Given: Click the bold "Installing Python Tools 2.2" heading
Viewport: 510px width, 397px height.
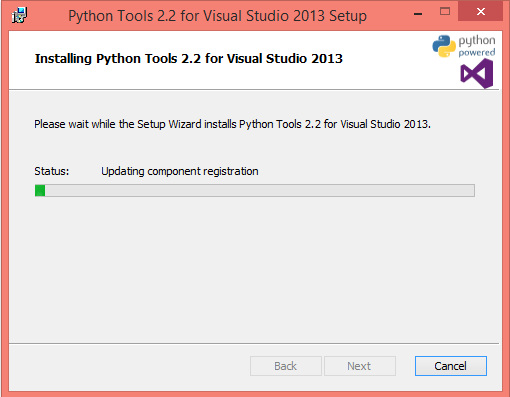Looking at the screenshot, I should [x=189, y=58].
